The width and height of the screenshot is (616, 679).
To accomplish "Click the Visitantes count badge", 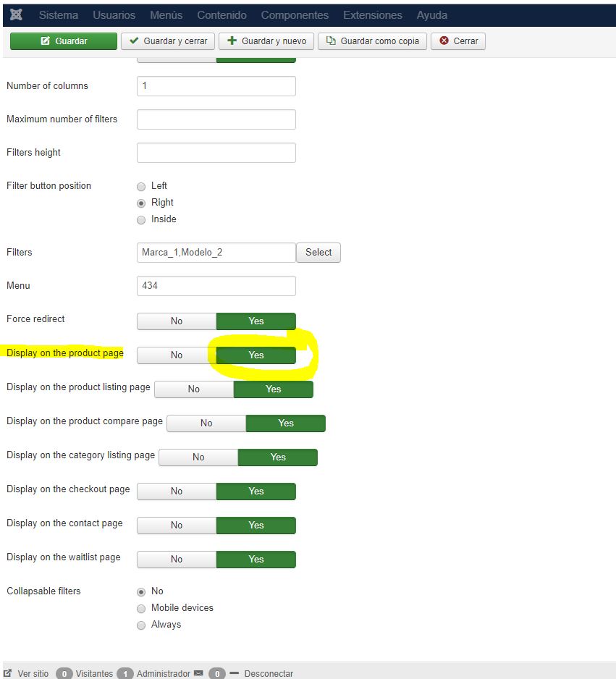I will click(x=64, y=673).
